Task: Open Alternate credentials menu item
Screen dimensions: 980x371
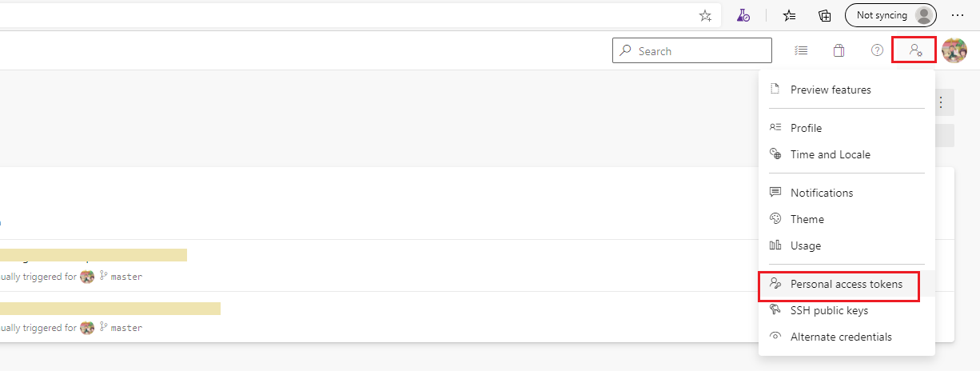Action: click(x=841, y=337)
